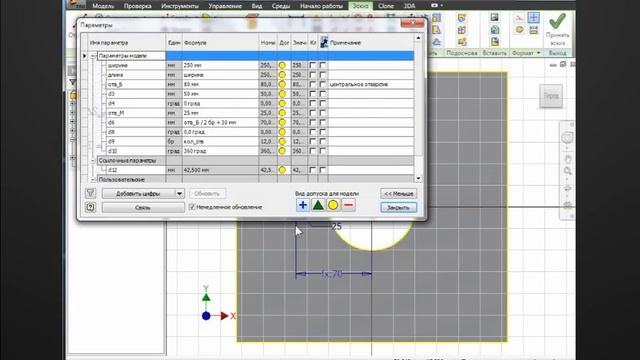Click the 'Добавить цифры' button
640x360 pixels.
coord(138,193)
